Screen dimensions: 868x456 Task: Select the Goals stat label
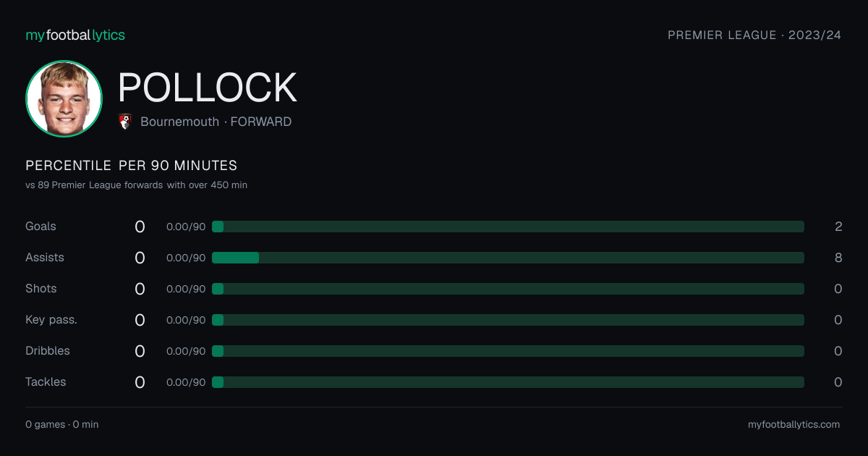click(41, 227)
